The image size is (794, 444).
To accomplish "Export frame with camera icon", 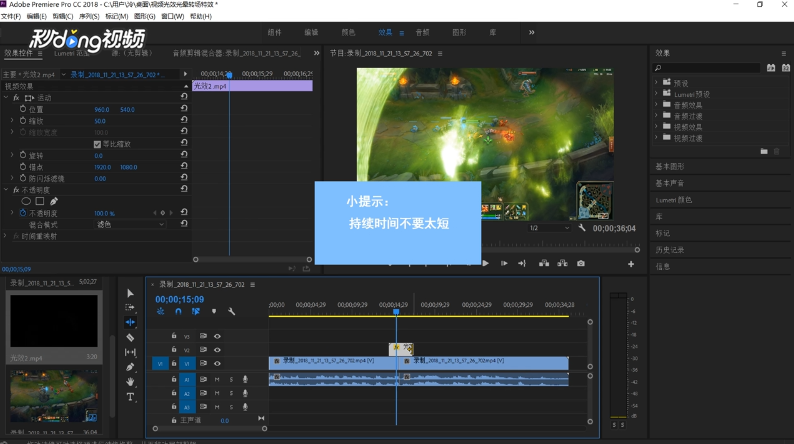I will [x=581, y=263].
